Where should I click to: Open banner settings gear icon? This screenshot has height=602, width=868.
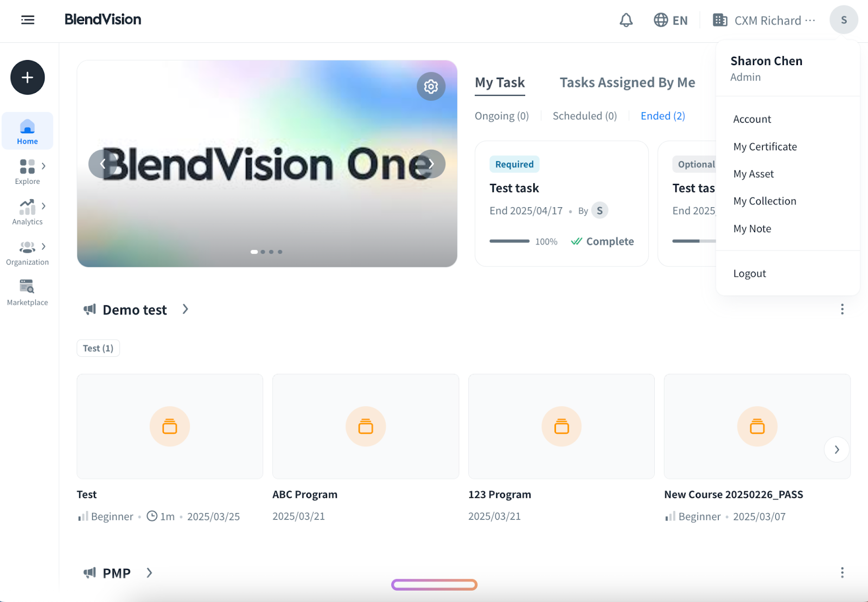[x=431, y=86]
